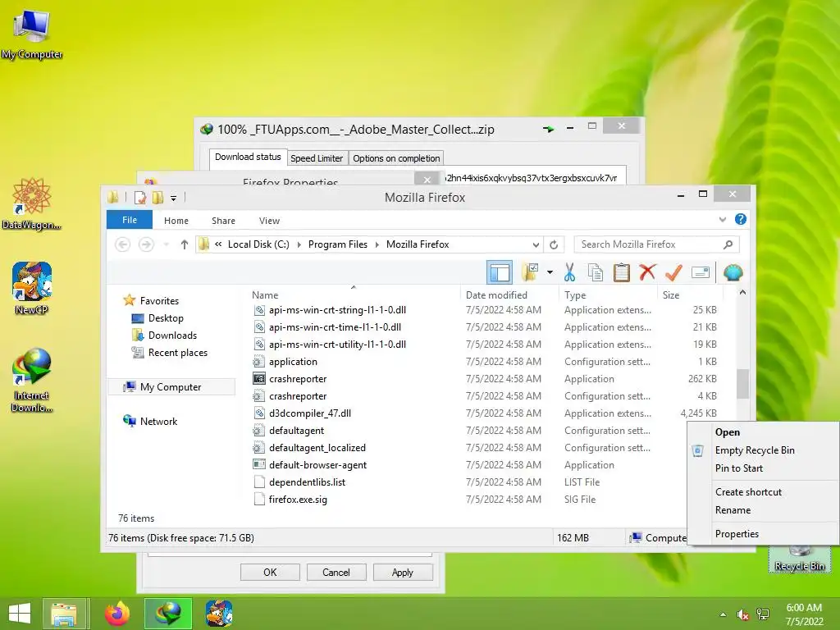This screenshot has height=630, width=840.
Task: Show hidden tray icons arrow
Action: click(x=723, y=614)
